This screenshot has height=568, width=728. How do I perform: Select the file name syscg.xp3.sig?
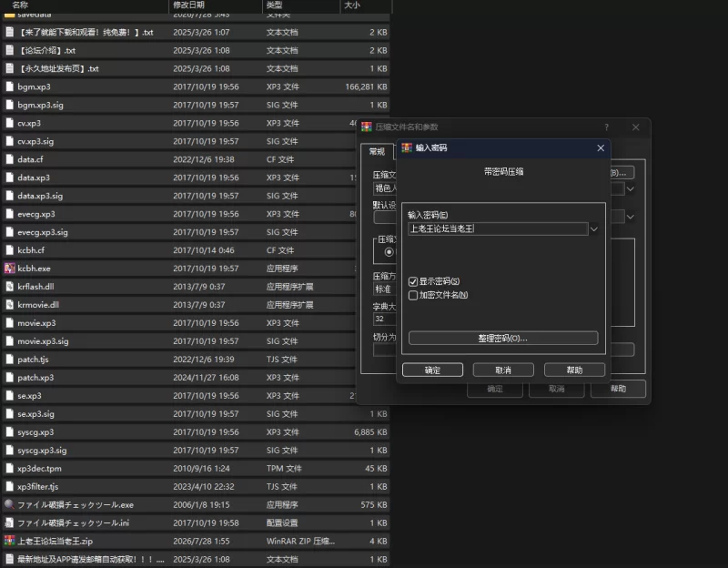[x=42, y=450]
